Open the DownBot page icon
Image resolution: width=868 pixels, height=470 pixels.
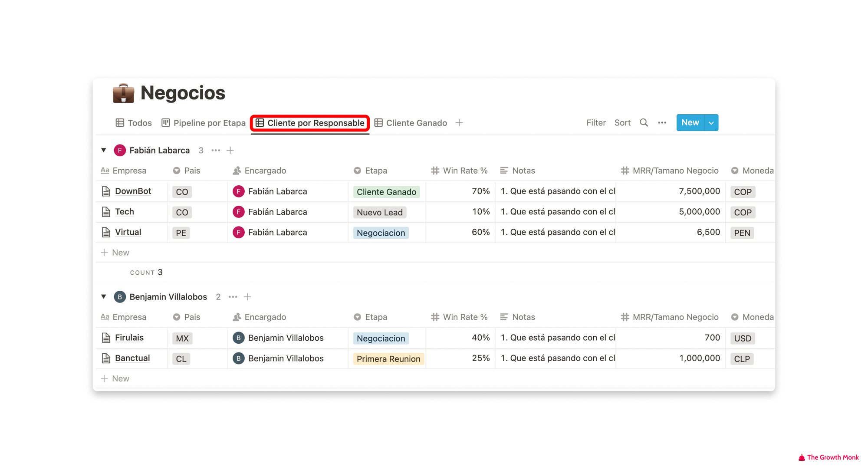click(106, 191)
